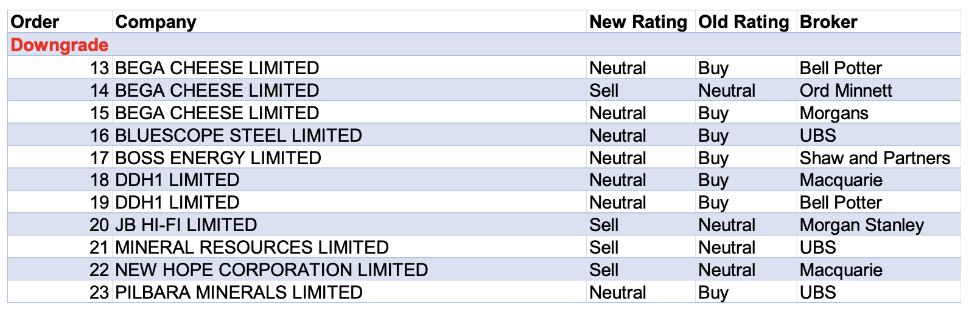The image size is (980, 326).
Task: Click MINERAL RESOURCES LIMITED cell
Action: click(x=252, y=248)
